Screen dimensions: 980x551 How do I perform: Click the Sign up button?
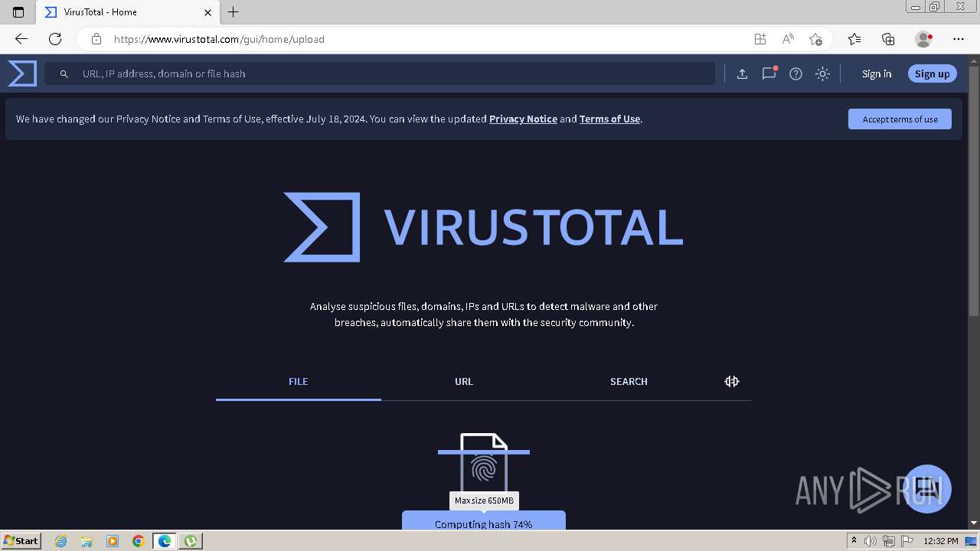coord(932,73)
